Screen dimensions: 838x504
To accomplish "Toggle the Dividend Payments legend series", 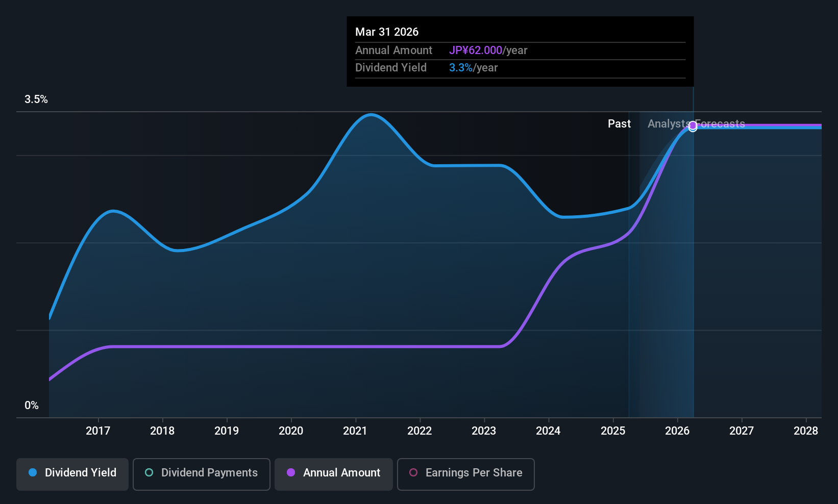I will (x=202, y=474).
